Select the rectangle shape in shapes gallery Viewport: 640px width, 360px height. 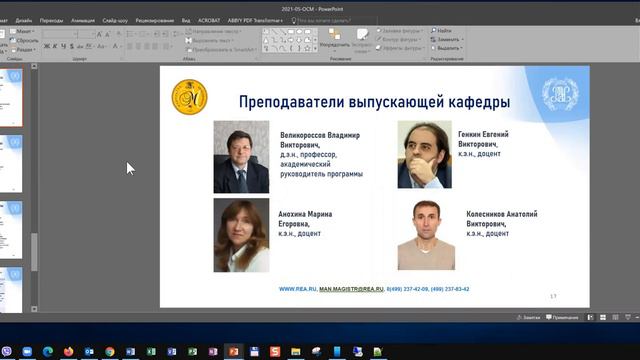click(x=291, y=32)
